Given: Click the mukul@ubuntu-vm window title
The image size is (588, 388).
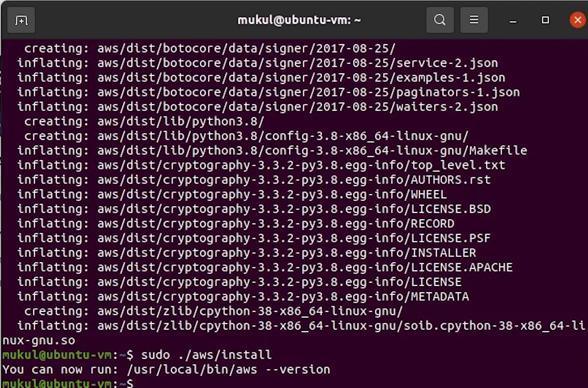Looking at the screenshot, I should (x=299, y=20).
